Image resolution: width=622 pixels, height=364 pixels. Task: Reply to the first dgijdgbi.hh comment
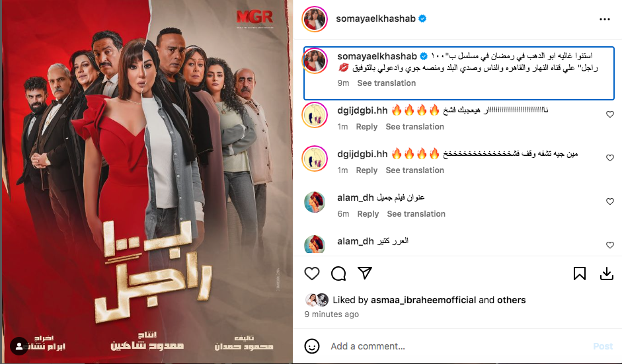tap(367, 126)
